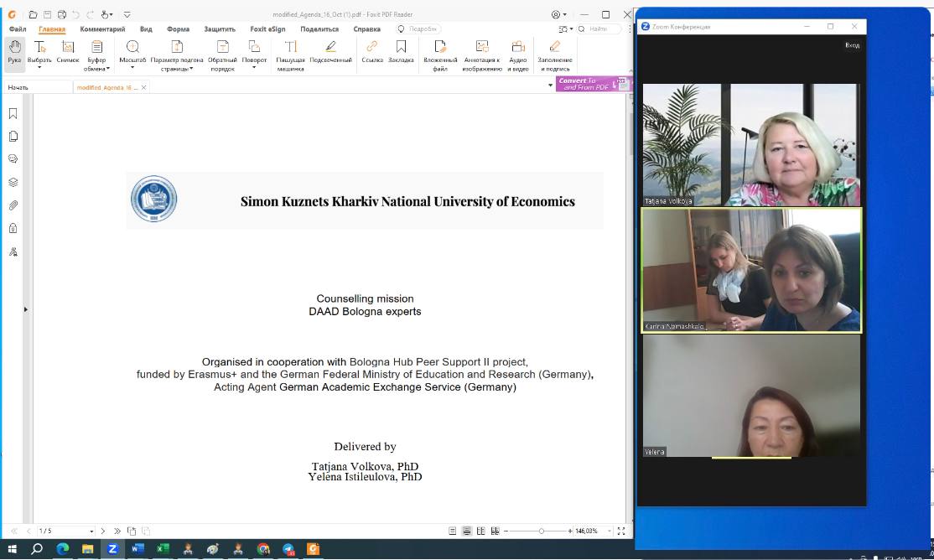Add a Bookmark (Закладка) from ribbon

point(401,52)
